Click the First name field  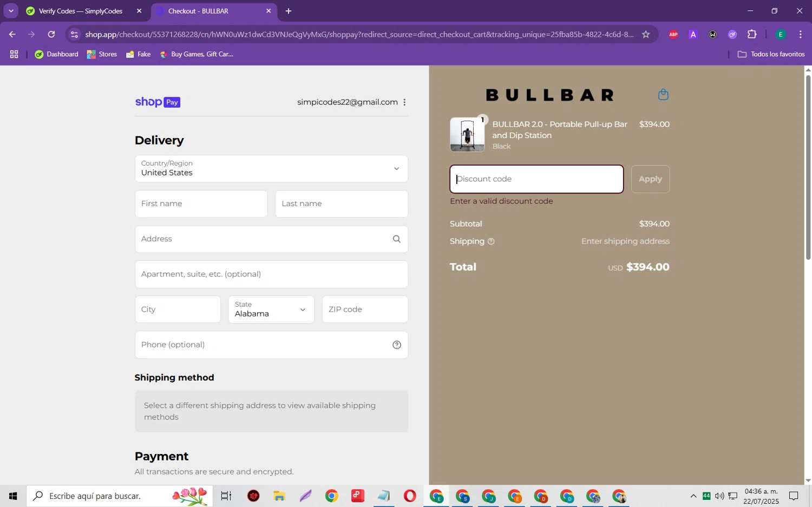[x=201, y=204]
